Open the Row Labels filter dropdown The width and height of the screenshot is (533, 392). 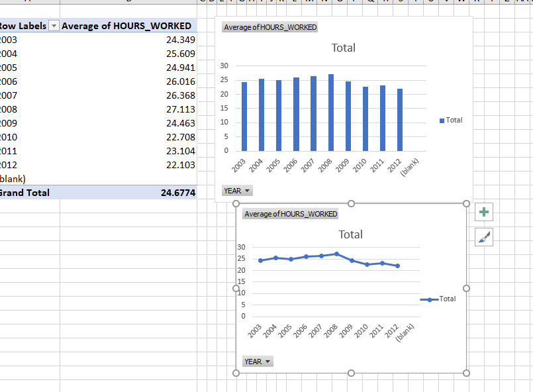[x=52, y=25]
